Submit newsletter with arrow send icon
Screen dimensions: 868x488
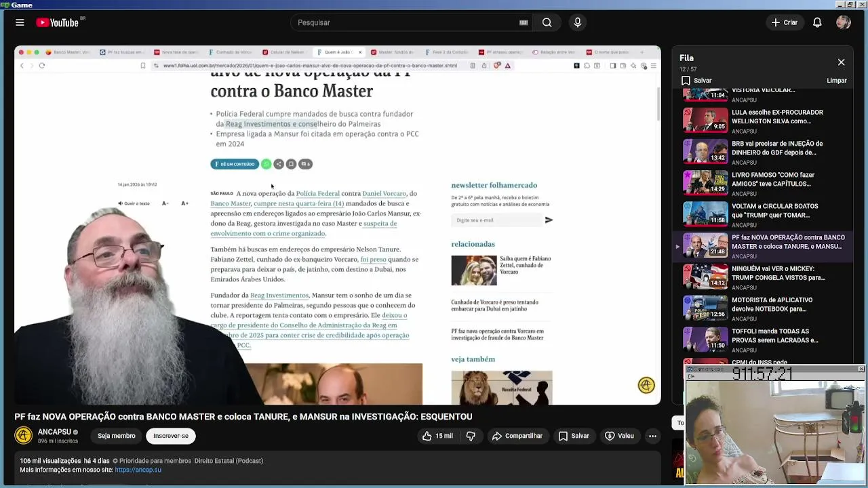[x=549, y=220]
